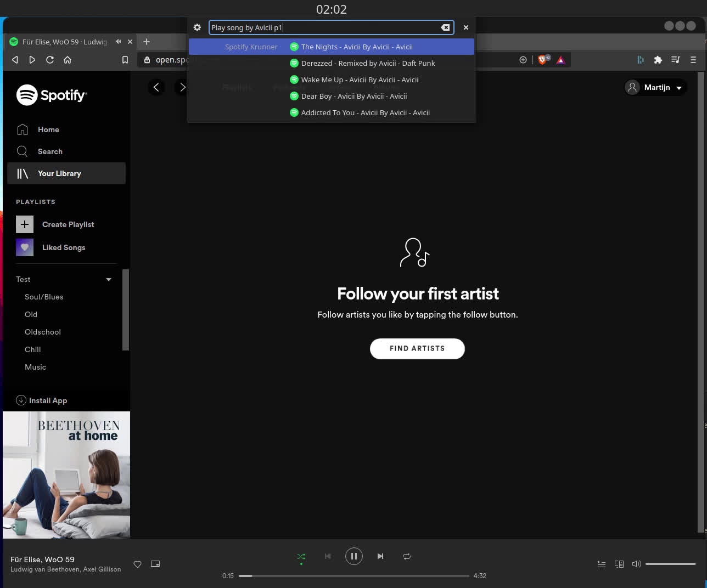Open Liked Songs via the heart icon
The width and height of the screenshot is (707, 588).
[x=24, y=247]
